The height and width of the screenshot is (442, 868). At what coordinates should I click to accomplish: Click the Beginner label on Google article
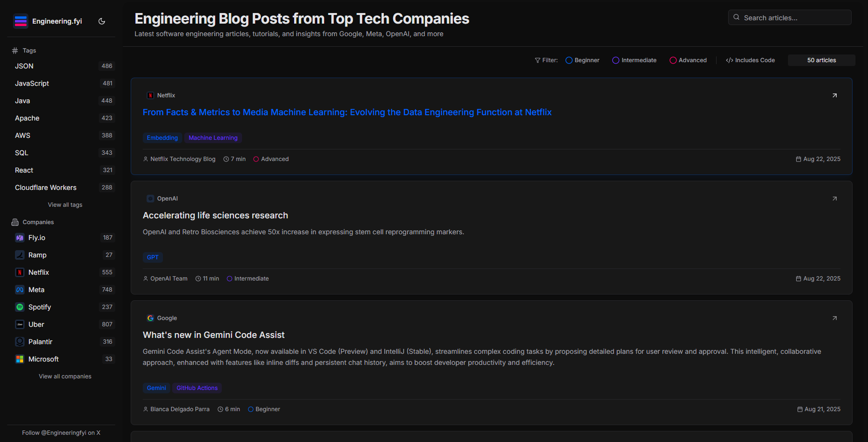268,409
